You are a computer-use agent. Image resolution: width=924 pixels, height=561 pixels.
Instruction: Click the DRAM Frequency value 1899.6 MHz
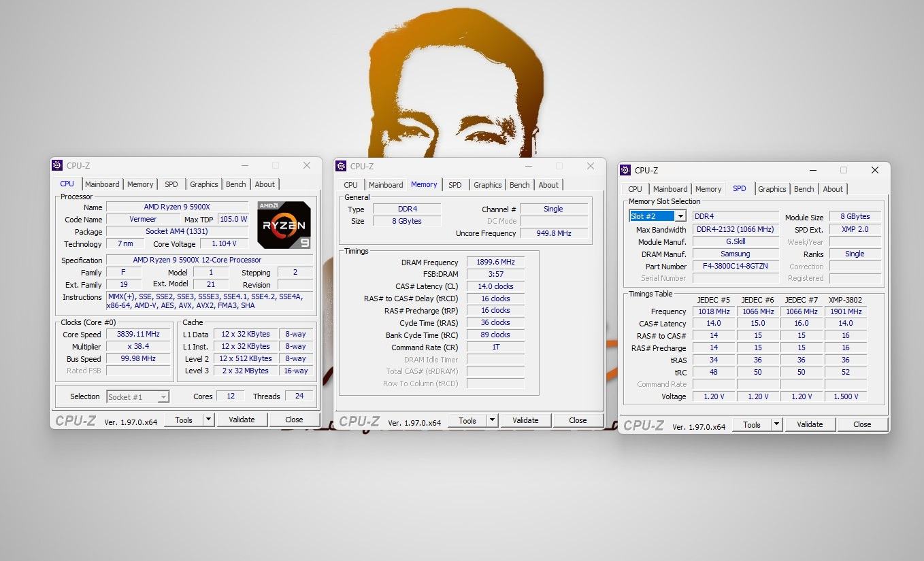495,262
